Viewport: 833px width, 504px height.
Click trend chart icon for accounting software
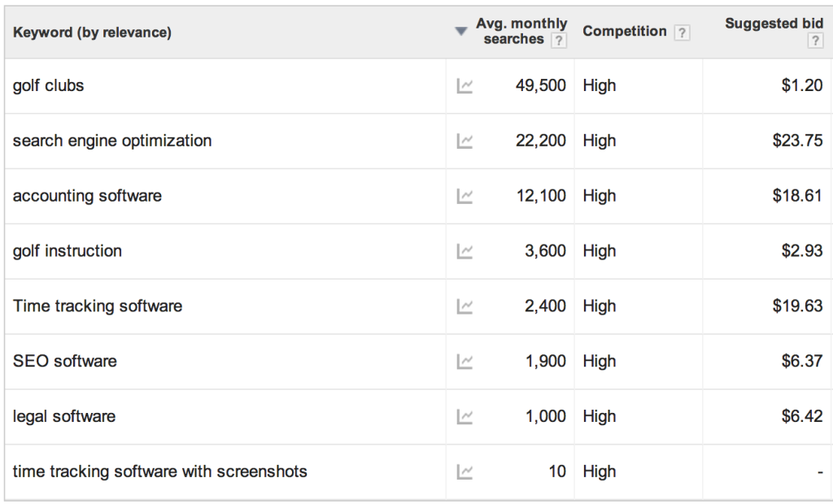tap(464, 196)
